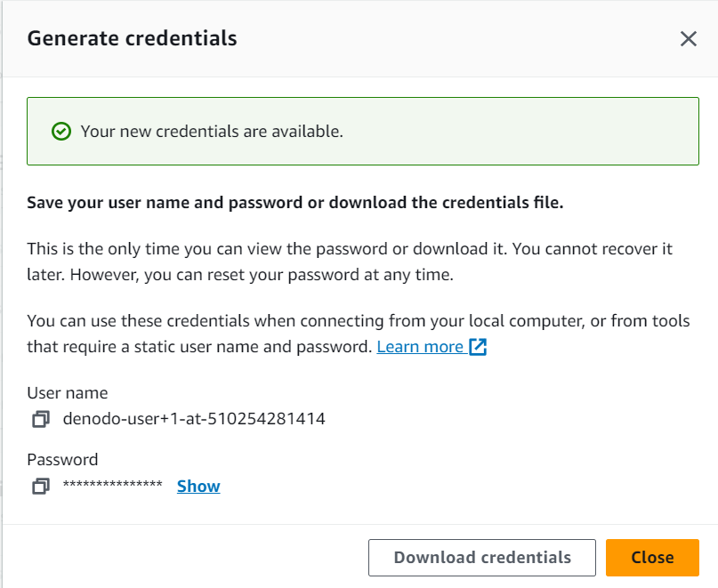Click the Password label

tap(62, 459)
